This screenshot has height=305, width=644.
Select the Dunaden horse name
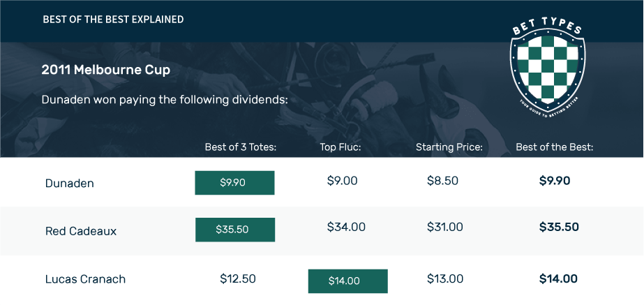tap(69, 184)
